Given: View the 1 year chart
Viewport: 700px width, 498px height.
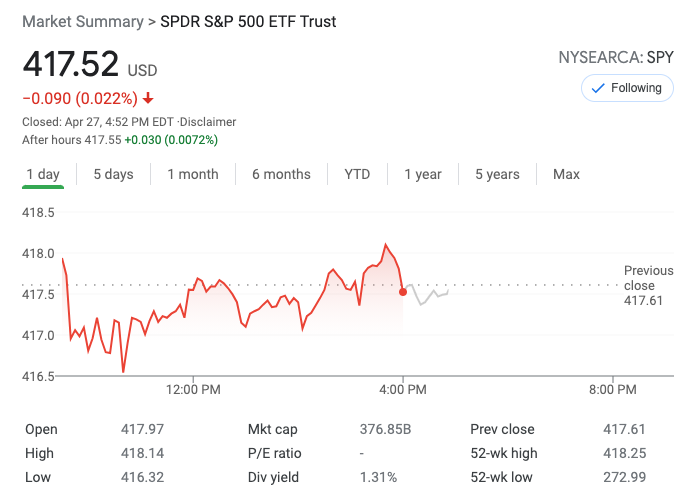Looking at the screenshot, I should (423, 174).
